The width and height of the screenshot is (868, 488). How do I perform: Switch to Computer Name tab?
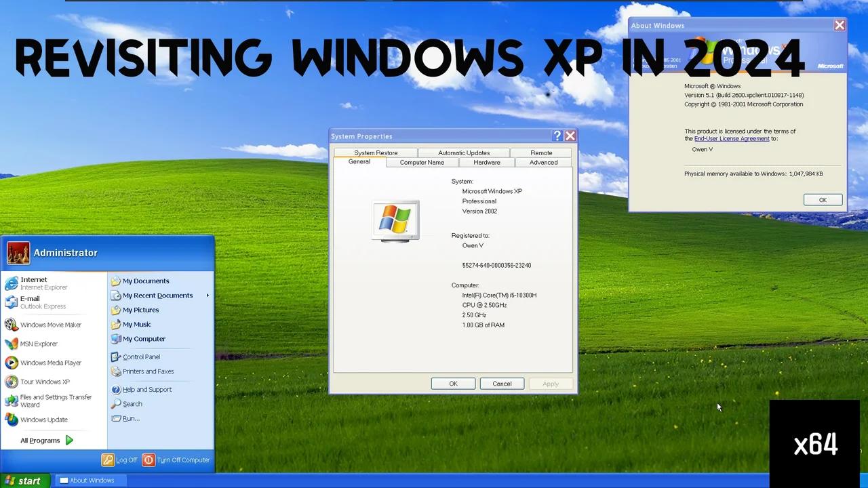click(422, 163)
